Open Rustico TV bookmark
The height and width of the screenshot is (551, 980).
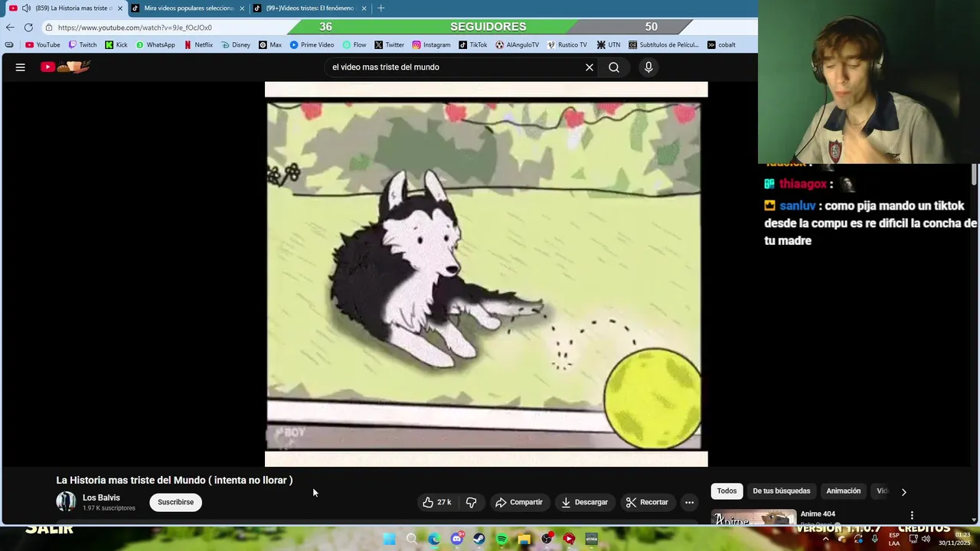(567, 45)
